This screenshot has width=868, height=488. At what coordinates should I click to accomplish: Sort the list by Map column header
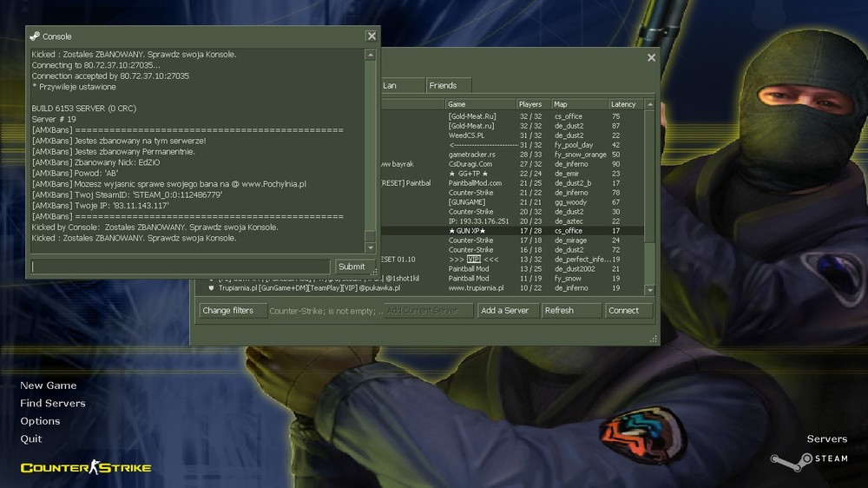pyautogui.click(x=578, y=104)
